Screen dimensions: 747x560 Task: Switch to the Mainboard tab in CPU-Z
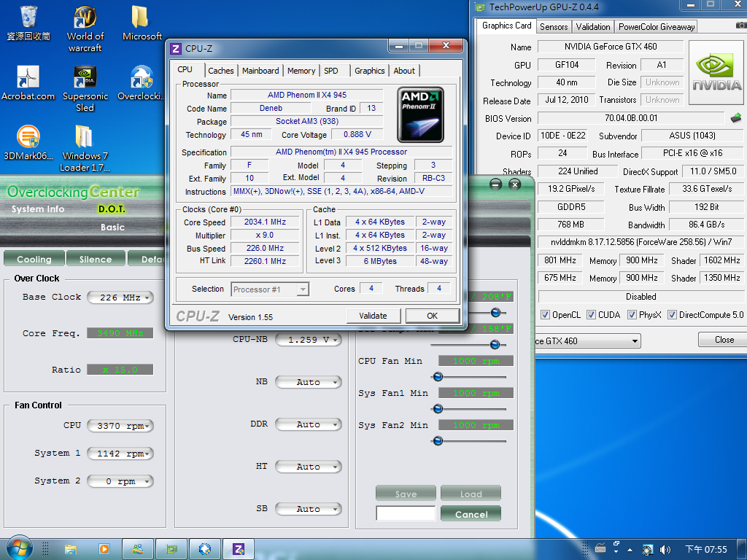click(260, 71)
